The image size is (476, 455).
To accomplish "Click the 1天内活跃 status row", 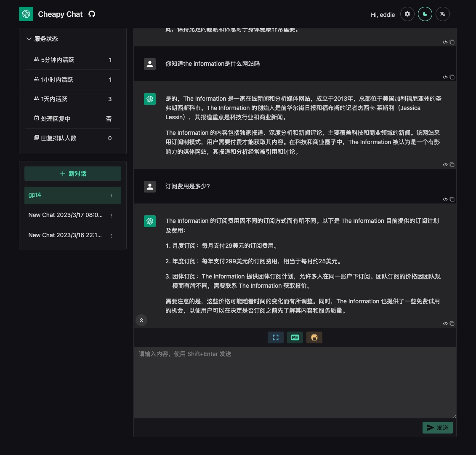I will click(x=73, y=99).
